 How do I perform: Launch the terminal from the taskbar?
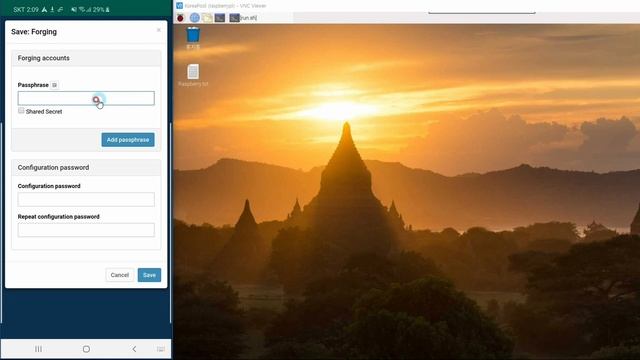coord(220,18)
